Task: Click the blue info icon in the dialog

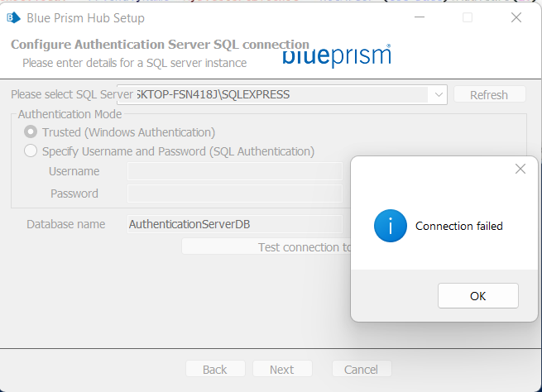Action: pos(391,226)
